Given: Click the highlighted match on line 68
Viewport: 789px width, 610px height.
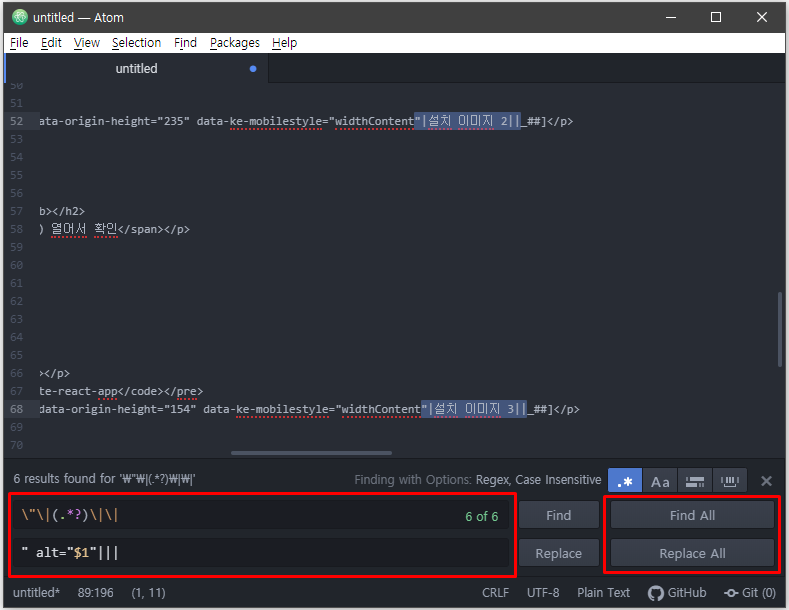Looking at the screenshot, I should [x=474, y=409].
